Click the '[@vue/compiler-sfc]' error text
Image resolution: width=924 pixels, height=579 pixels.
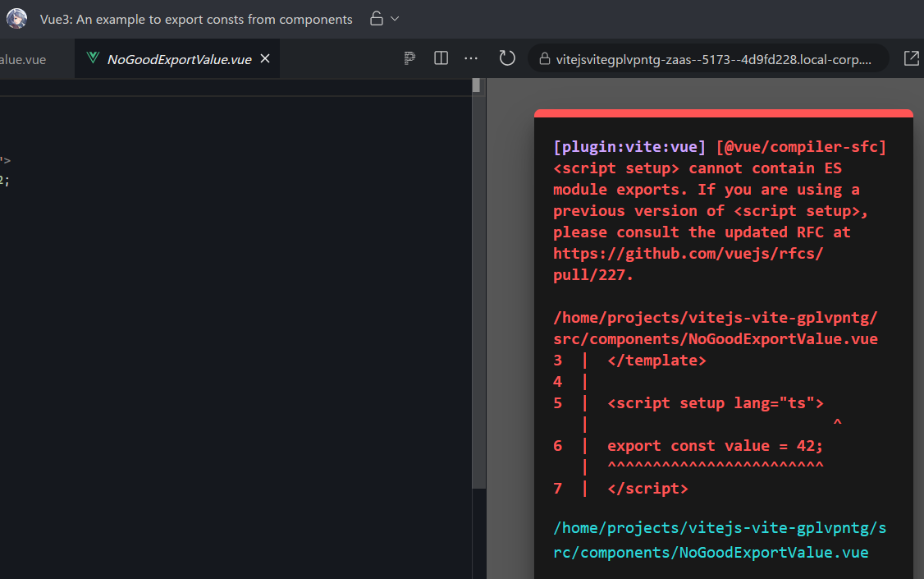(x=801, y=147)
